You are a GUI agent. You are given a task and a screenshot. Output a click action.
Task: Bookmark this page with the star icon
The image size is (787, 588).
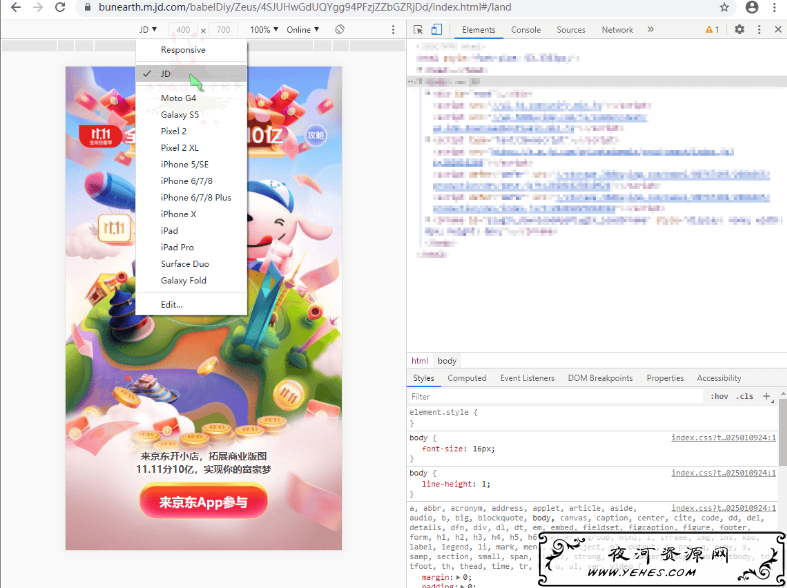(724, 7)
